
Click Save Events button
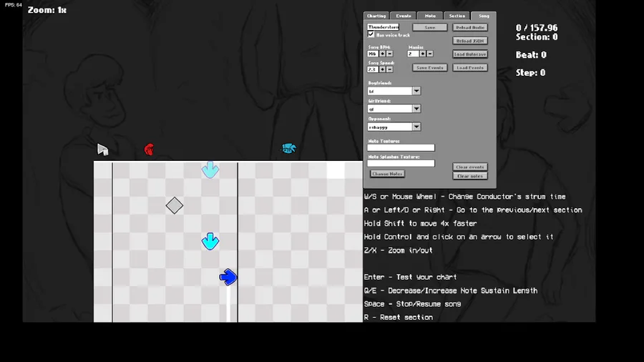429,68
